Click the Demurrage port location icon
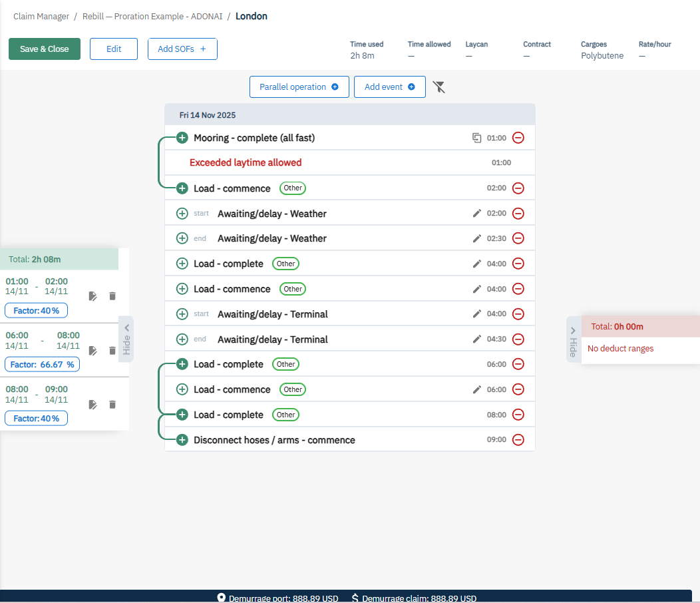The height and width of the screenshot is (603, 700). (x=221, y=598)
